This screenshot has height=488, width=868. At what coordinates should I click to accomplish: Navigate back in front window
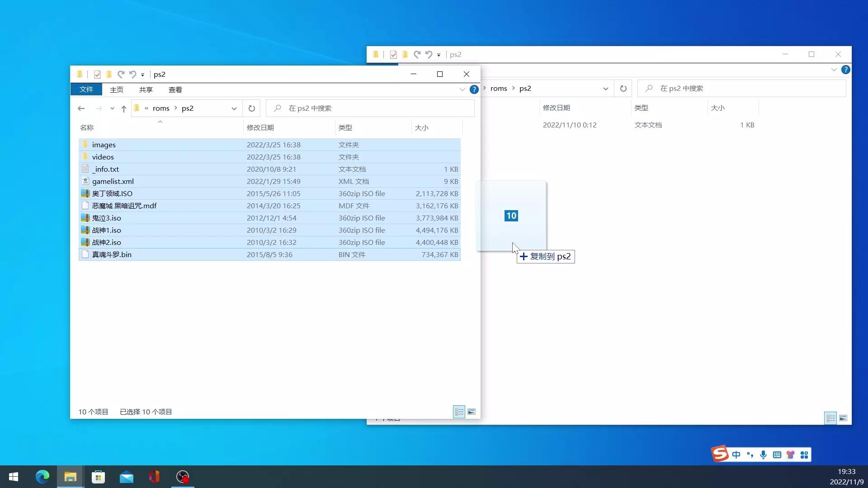[81, 108]
